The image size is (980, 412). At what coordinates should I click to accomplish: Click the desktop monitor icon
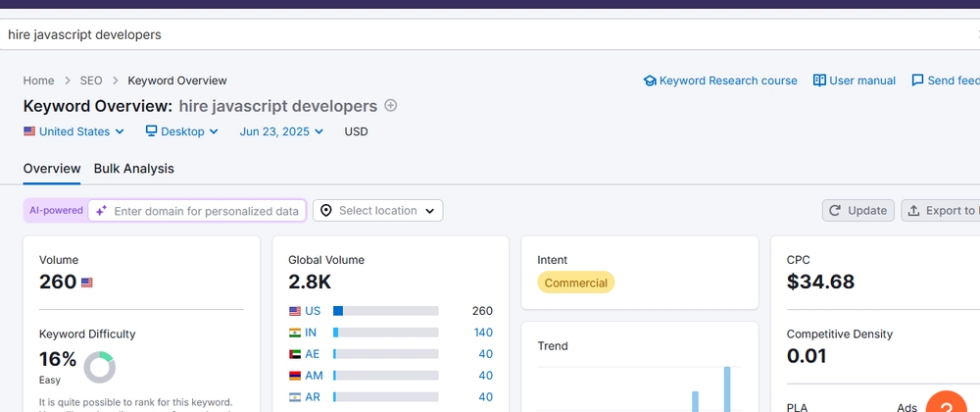[x=151, y=131]
